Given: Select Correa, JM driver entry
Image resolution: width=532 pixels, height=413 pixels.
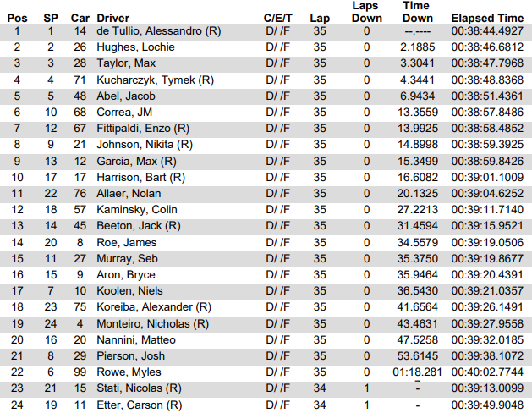Looking at the screenshot, I should tap(124, 113).
